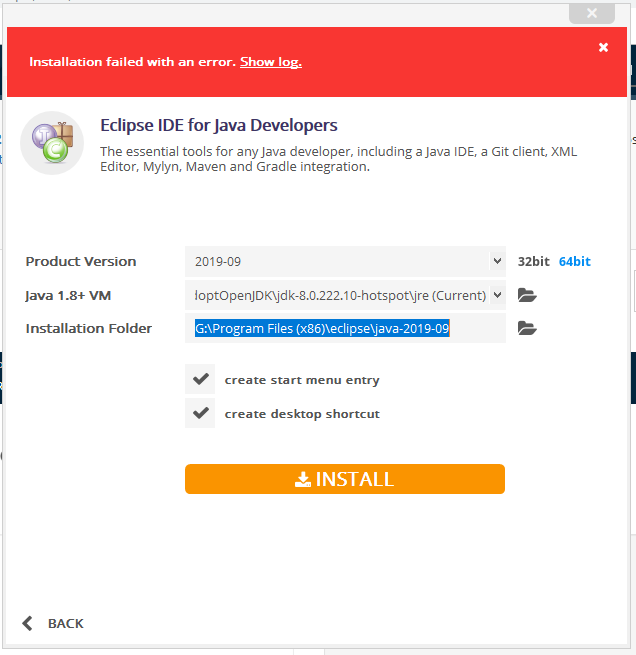The height and width of the screenshot is (655, 636).
Task: Close the installer window
Action: [x=591, y=13]
